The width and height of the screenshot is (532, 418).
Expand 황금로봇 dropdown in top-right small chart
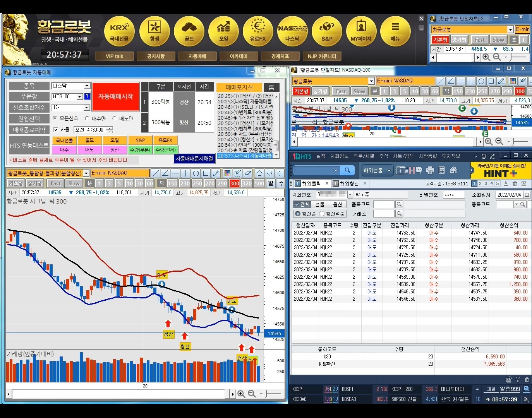[x=510, y=29]
